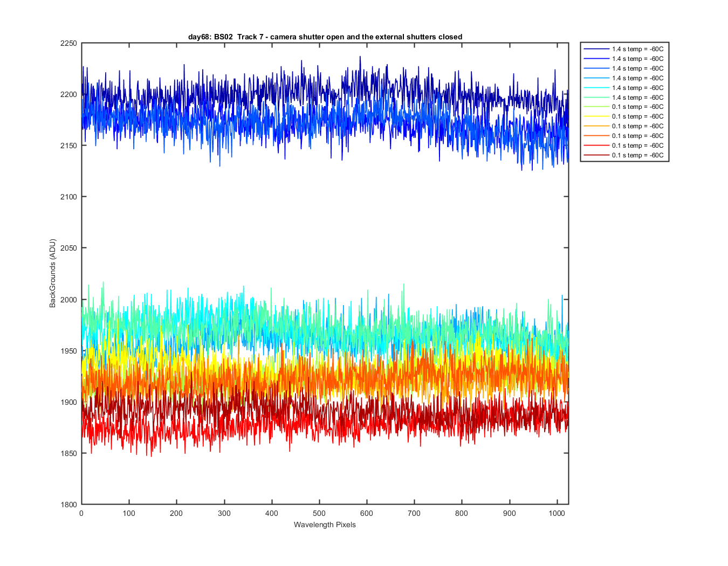The height and width of the screenshot is (566, 728).
Task: Click the y-axis tick label 2150
Action: tap(68, 146)
